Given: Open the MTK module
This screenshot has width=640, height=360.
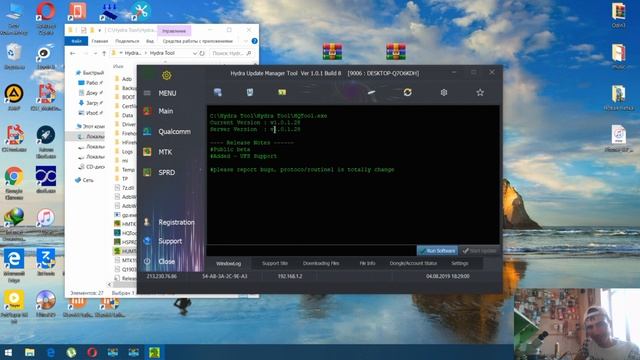Looking at the screenshot, I should click(165, 152).
